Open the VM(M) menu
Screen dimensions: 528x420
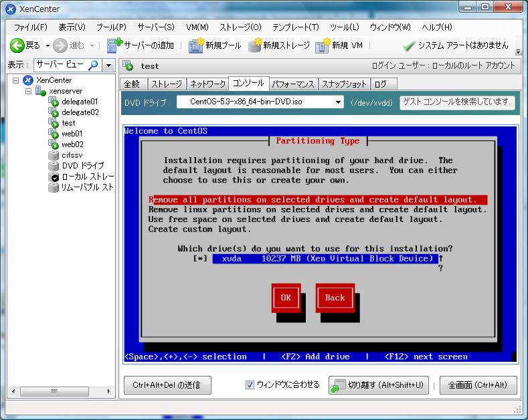[x=197, y=27]
